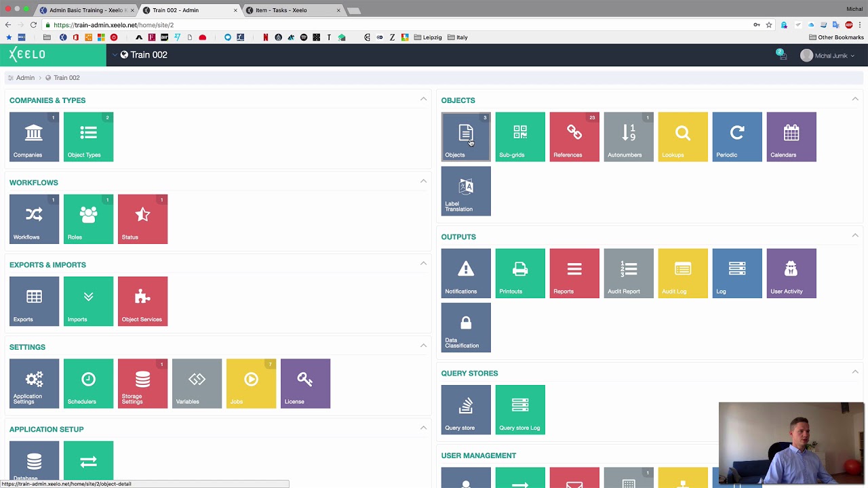Open the Schedulers tile
The height and width of the screenshot is (488, 868).
coord(88,384)
